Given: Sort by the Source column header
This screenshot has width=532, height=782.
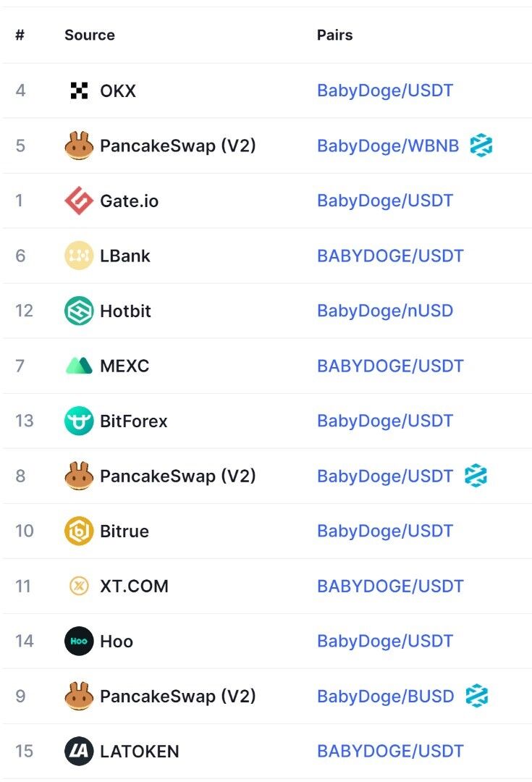Looking at the screenshot, I should pyautogui.click(x=90, y=35).
